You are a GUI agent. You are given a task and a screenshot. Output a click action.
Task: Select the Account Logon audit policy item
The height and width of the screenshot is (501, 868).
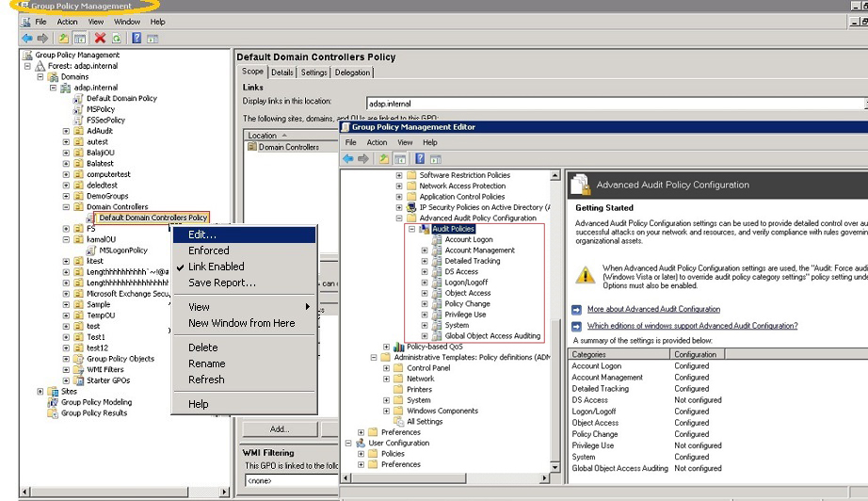point(468,240)
